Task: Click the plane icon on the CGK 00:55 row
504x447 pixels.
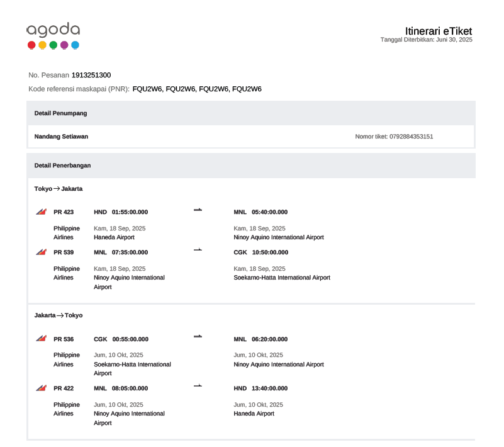Action: tap(198, 337)
